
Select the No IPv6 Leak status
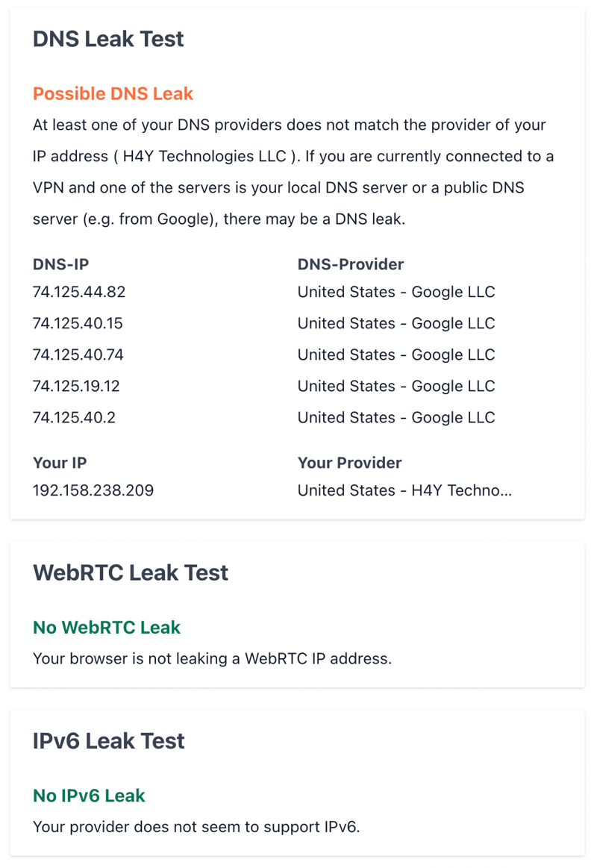[89, 796]
